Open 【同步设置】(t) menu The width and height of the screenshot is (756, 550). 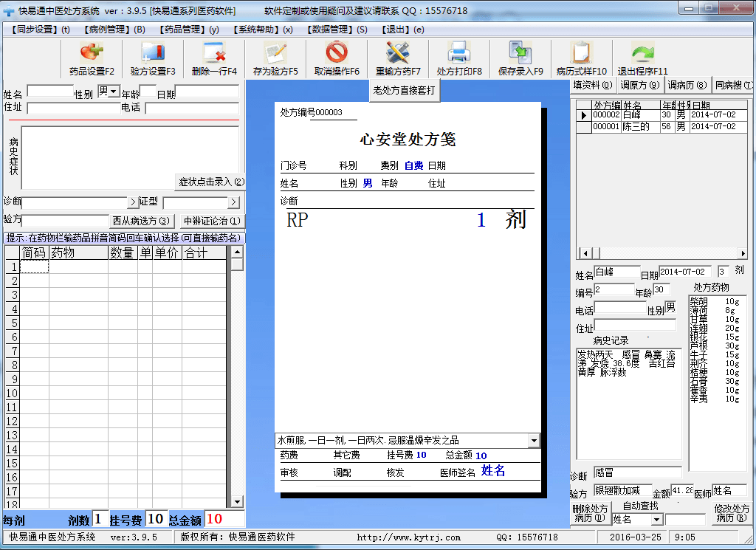41,30
